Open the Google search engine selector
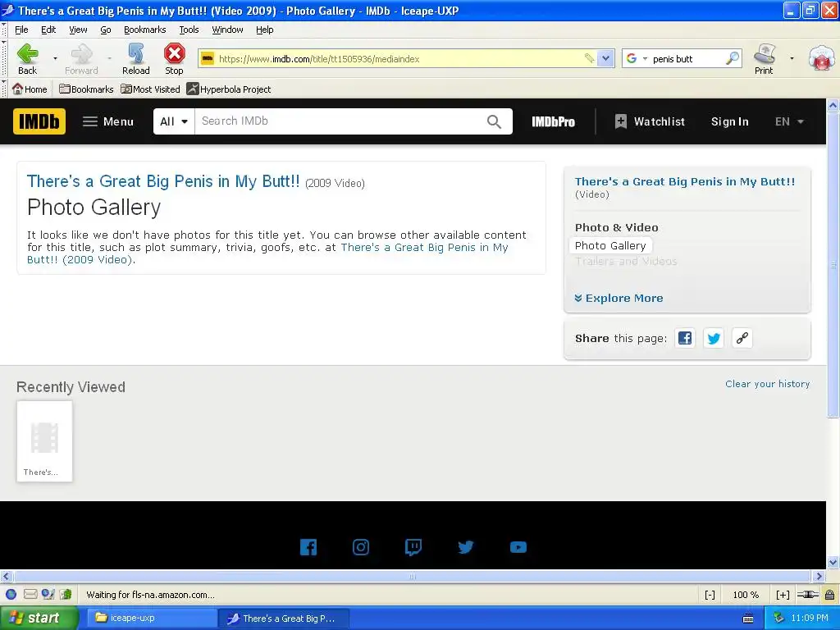 (x=637, y=58)
